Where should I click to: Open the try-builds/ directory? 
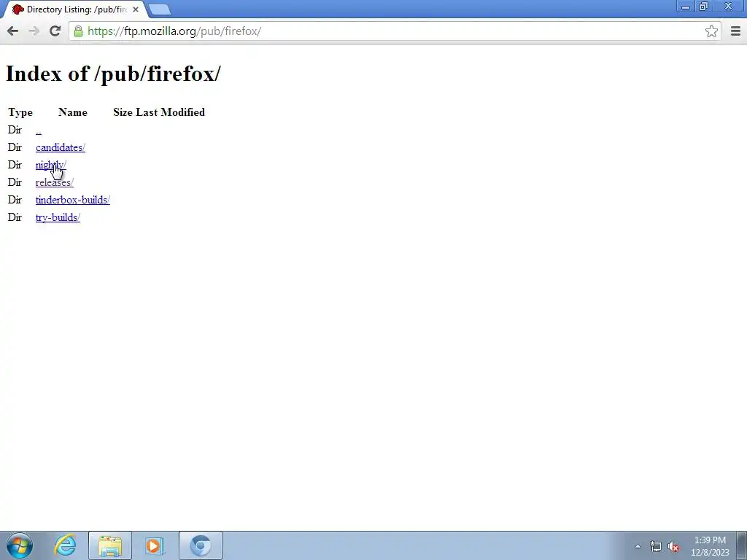coord(58,217)
